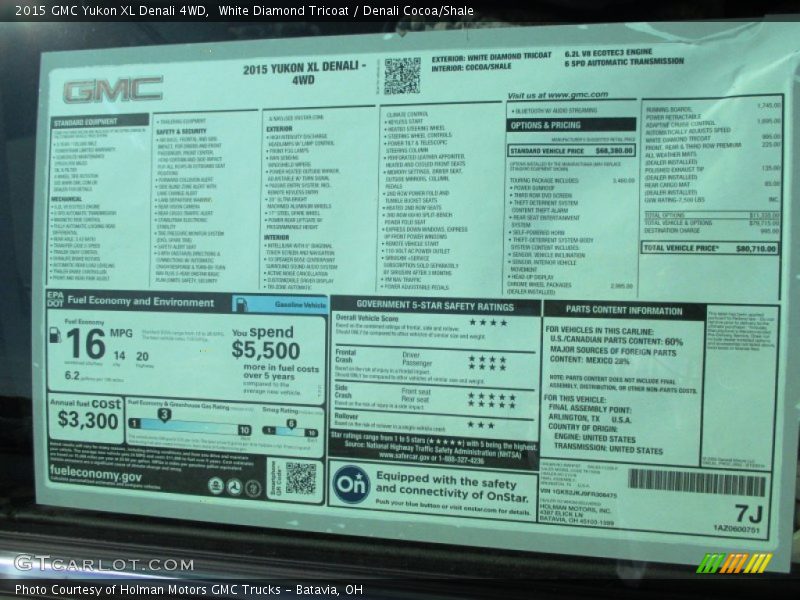Viewport: 800px width, 600px height.
Task: Click 'STANDARD VEHICLE PRICE $68,380.00'
Action: click(x=572, y=151)
